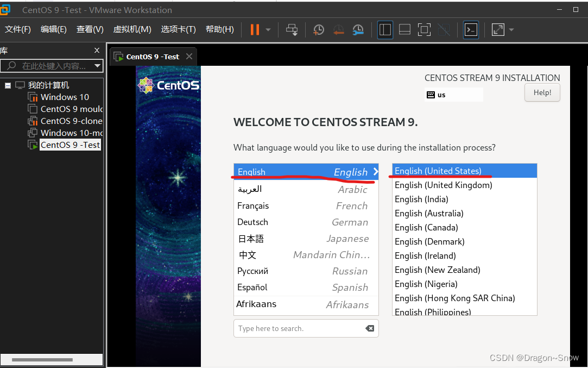Open the 文件(F) menu
588x368 pixels.
(17, 29)
